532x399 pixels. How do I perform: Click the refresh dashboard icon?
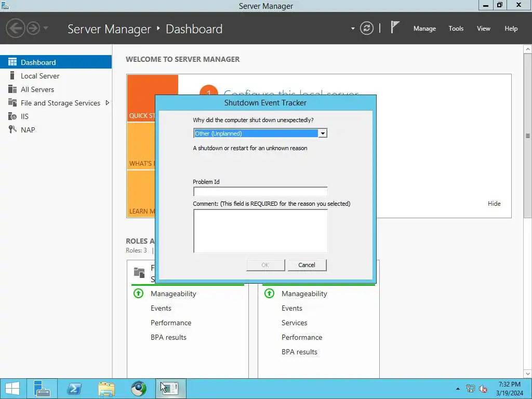(366, 28)
